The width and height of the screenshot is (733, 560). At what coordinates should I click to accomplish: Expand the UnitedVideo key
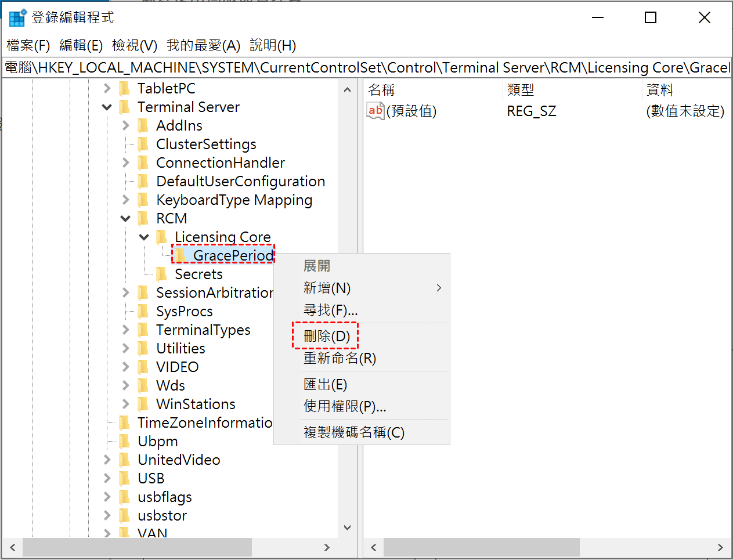coord(107,460)
